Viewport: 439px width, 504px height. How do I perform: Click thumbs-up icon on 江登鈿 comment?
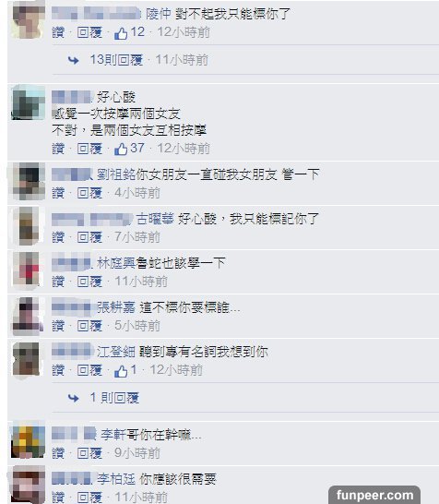[x=121, y=371]
